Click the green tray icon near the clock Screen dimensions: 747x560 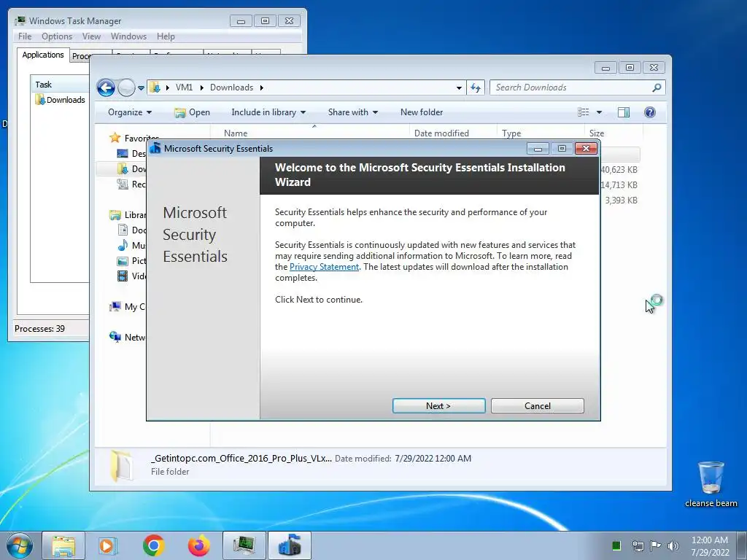click(616, 545)
